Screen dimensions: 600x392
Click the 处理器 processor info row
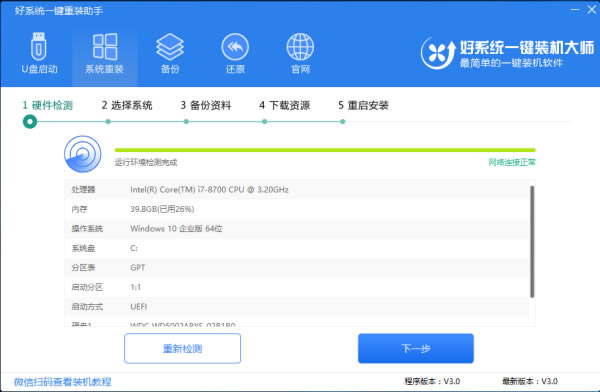click(x=297, y=189)
